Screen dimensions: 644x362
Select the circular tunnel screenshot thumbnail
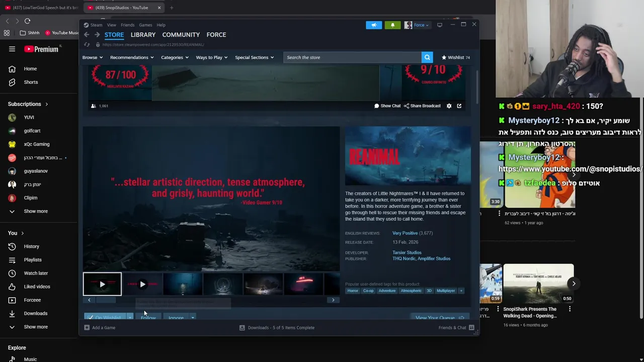223,284
